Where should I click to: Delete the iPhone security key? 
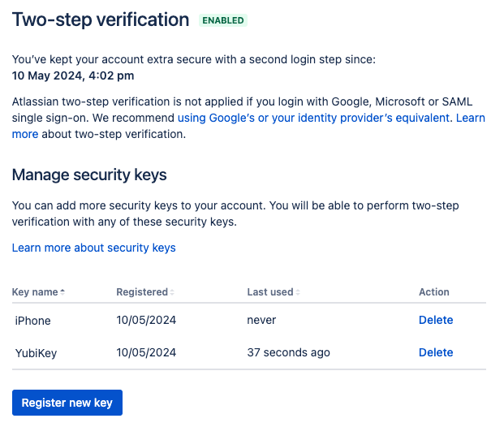click(436, 320)
